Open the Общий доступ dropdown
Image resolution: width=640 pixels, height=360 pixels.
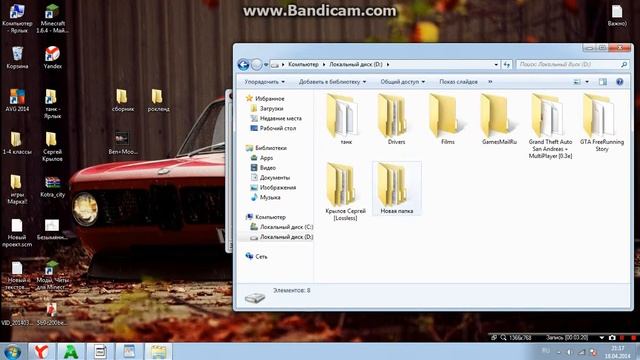(402, 82)
